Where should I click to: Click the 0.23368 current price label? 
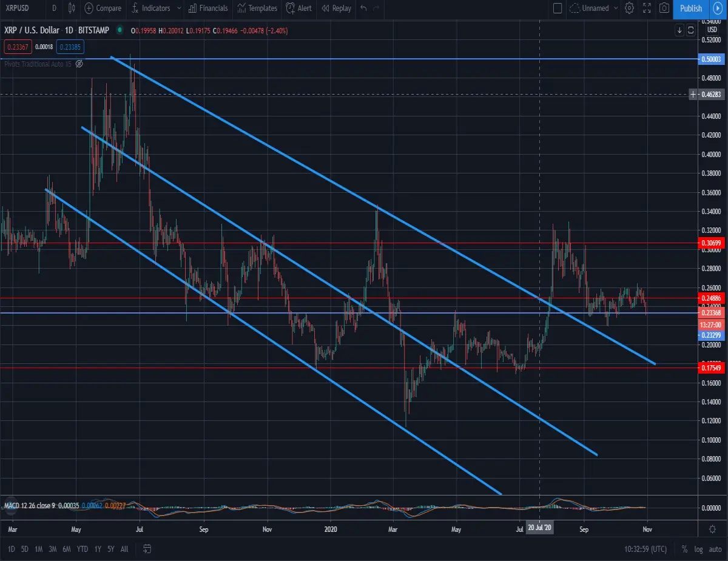pyautogui.click(x=712, y=313)
